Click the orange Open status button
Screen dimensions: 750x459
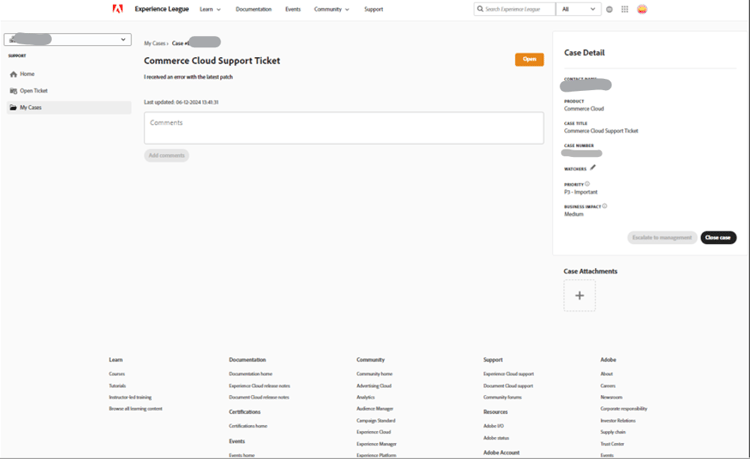point(529,59)
